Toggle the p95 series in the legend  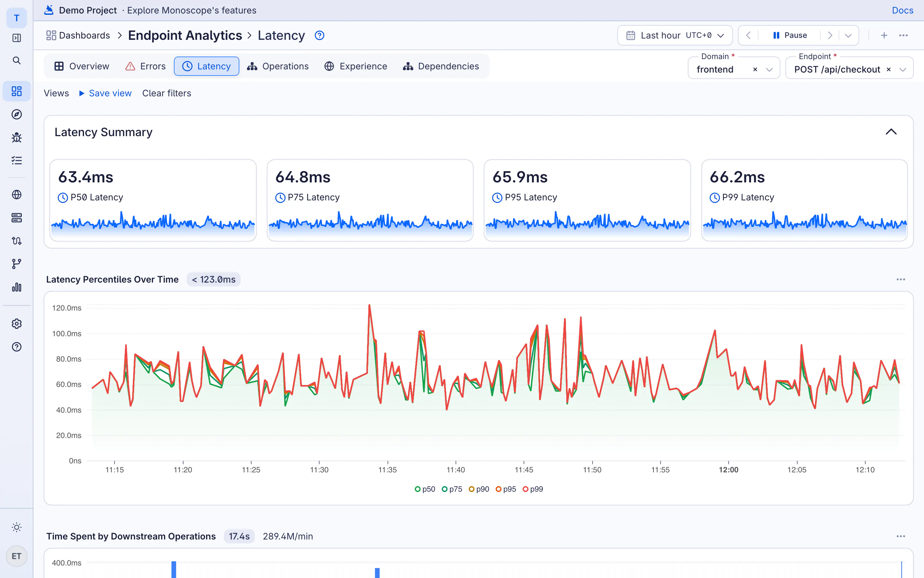coord(506,489)
